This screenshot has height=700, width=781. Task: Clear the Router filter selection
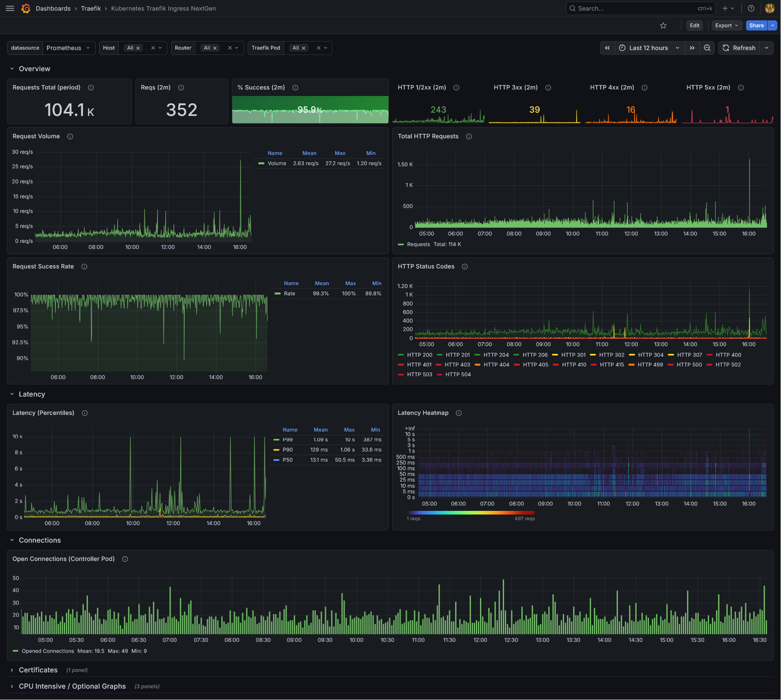click(230, 48)
